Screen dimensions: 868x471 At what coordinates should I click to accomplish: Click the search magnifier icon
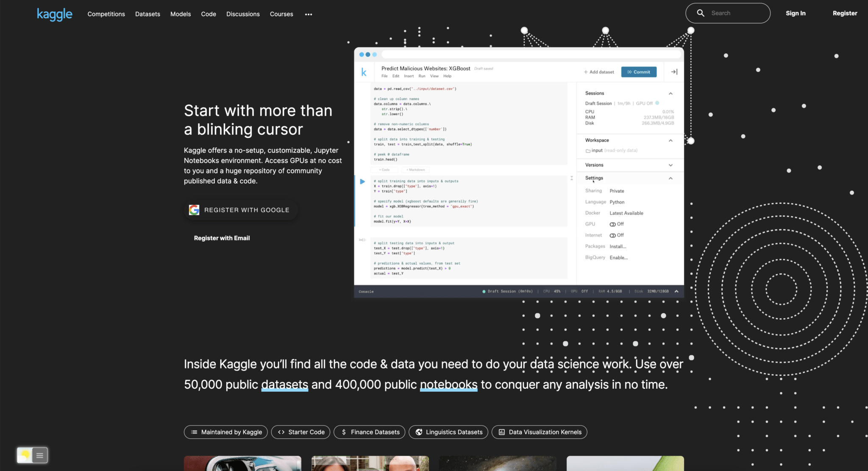(701, 13)
